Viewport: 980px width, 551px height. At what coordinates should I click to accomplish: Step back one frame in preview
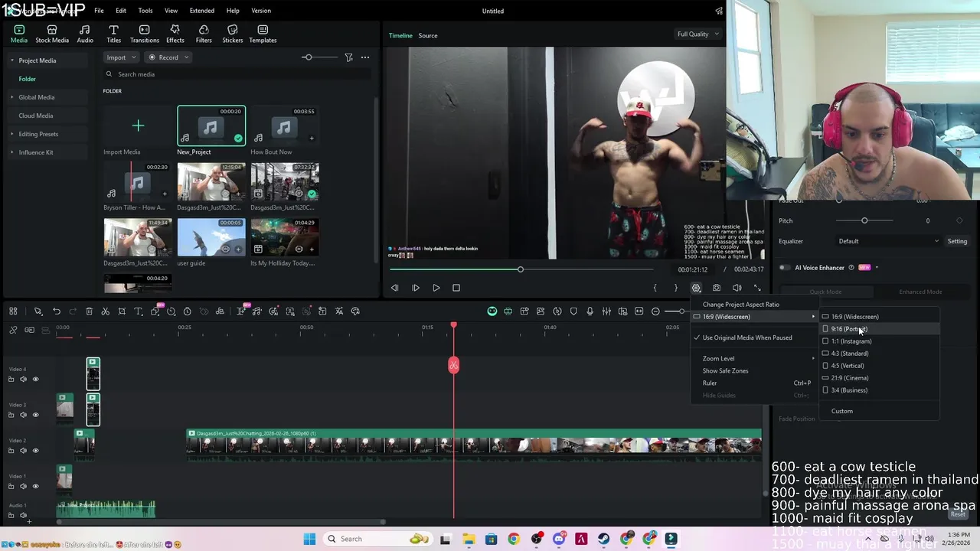click(394, 288)
